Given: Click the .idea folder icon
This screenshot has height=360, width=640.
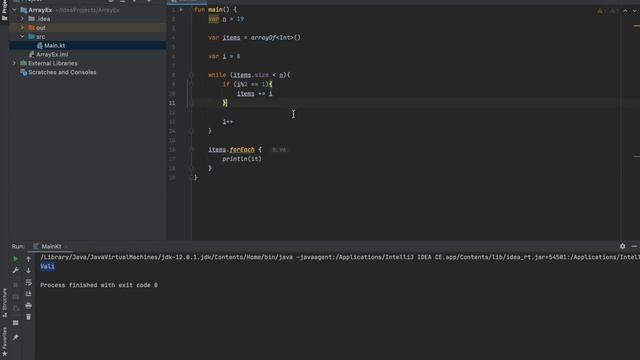Looking at the screenshot, I should click(31, 19).
